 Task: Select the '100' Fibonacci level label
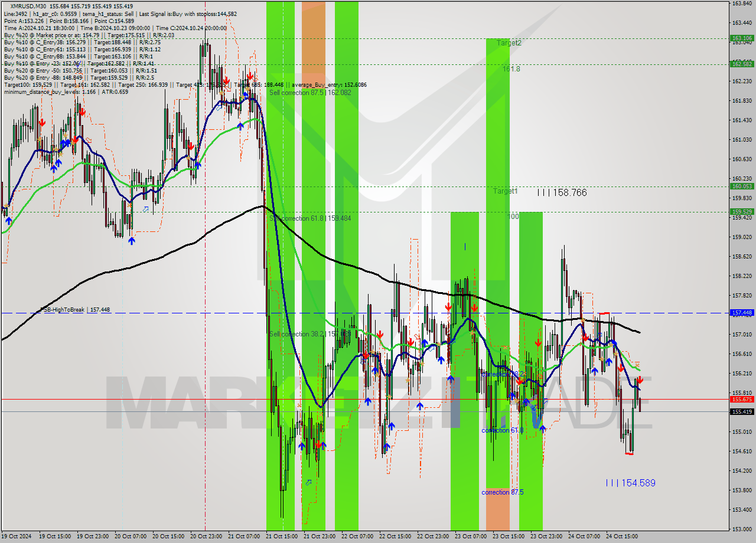click(513, 217)
